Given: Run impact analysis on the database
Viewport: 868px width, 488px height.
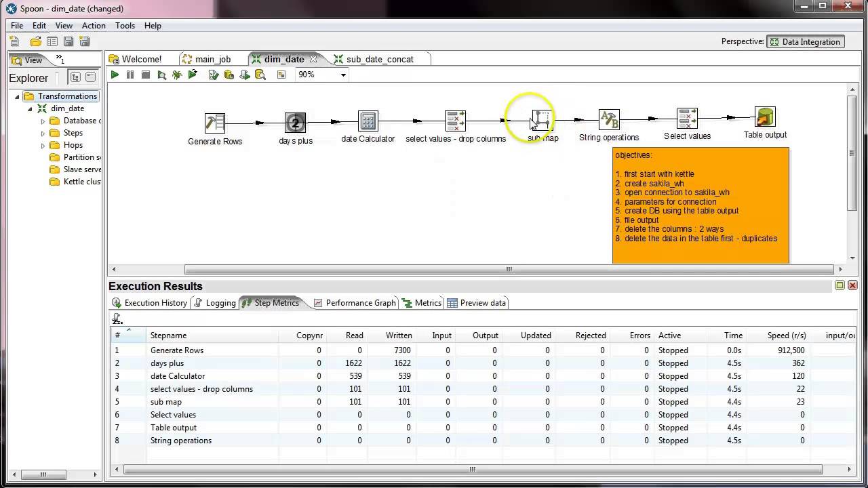Looking at the screenshot, I should click(x=229, y=75).
